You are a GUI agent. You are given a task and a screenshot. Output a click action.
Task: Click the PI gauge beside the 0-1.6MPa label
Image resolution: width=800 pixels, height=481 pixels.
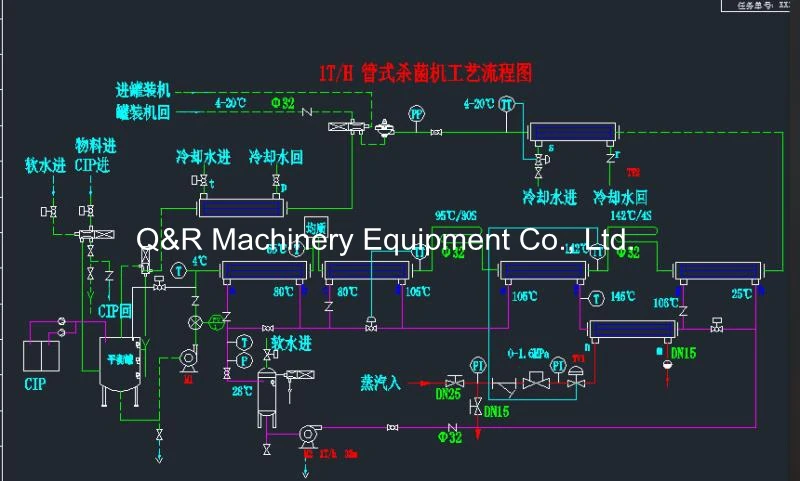pyautogui.click(x=558, y=365)
